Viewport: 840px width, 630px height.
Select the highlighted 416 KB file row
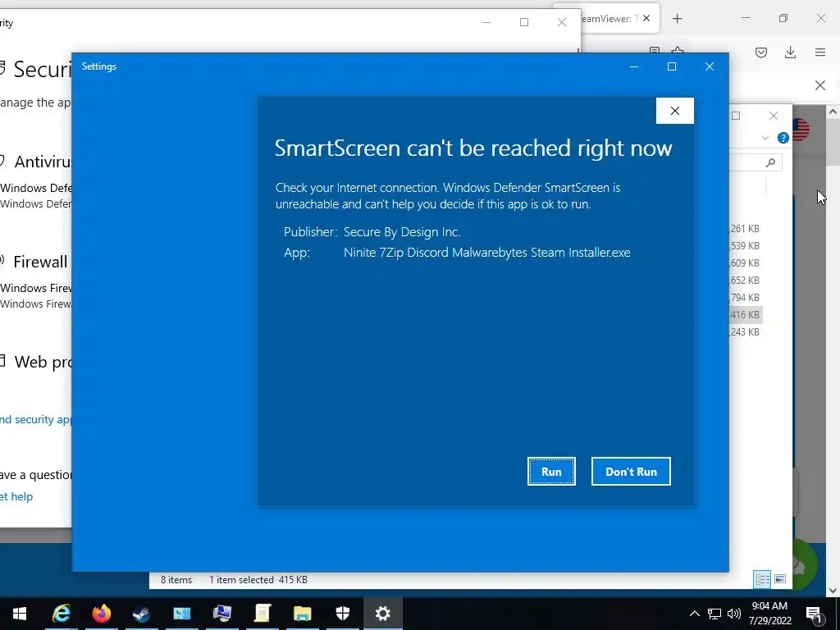(745, 314)
